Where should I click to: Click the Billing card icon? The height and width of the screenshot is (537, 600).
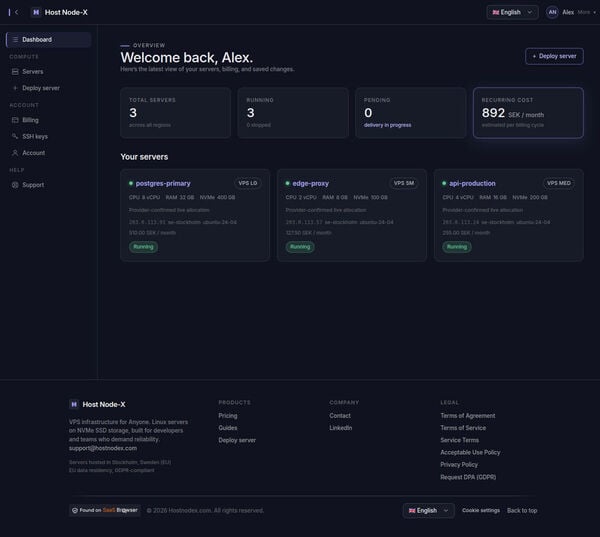pos(15,120)
